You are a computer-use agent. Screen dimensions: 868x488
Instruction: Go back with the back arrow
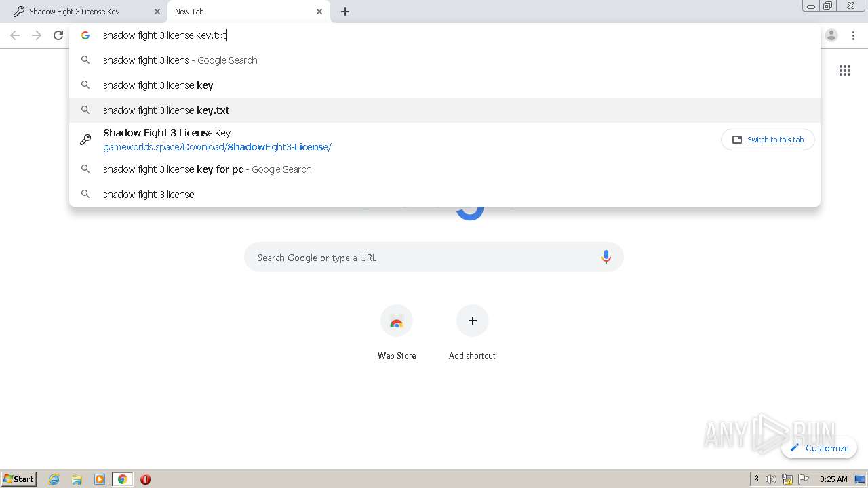pyautogui.click(x=15, y=35)
